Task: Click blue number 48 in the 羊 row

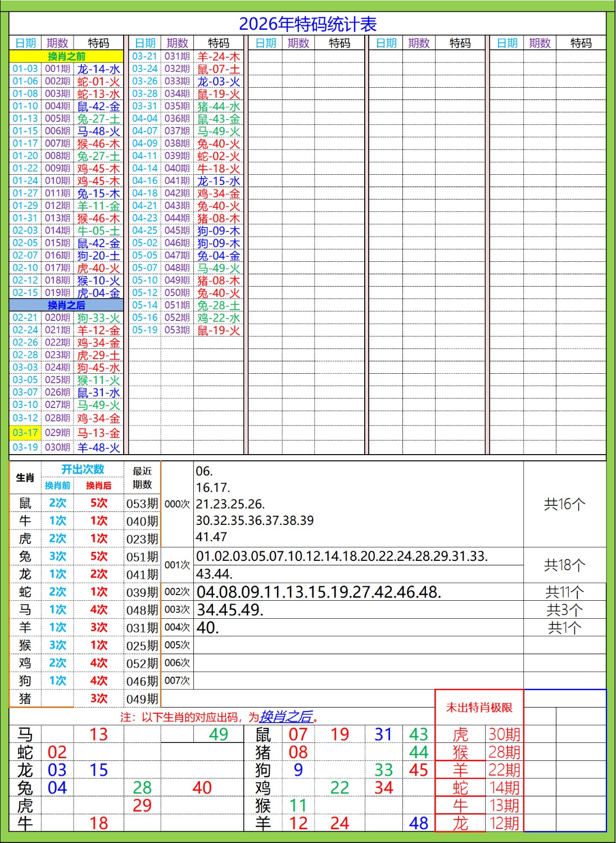Action: (419, 823)
